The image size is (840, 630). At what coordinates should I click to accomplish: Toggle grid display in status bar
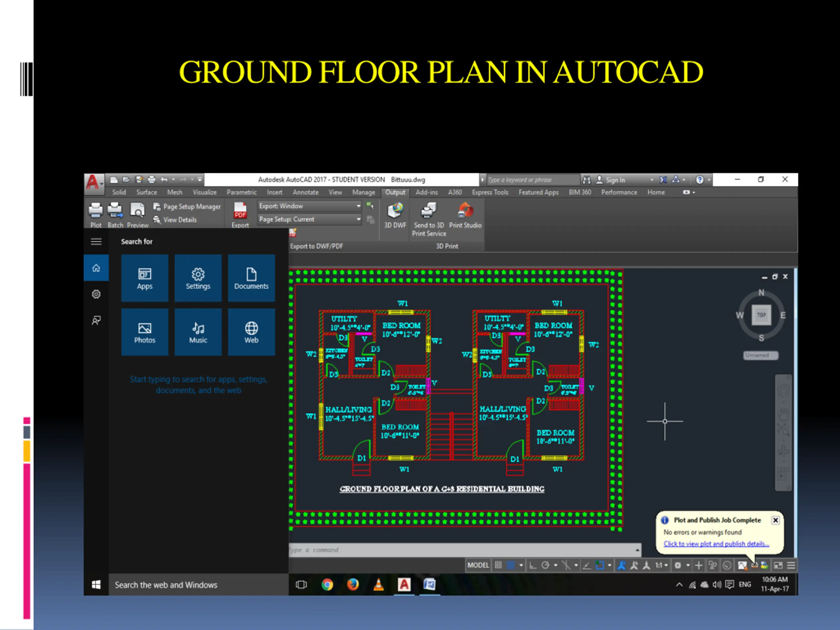pos(498,565)
